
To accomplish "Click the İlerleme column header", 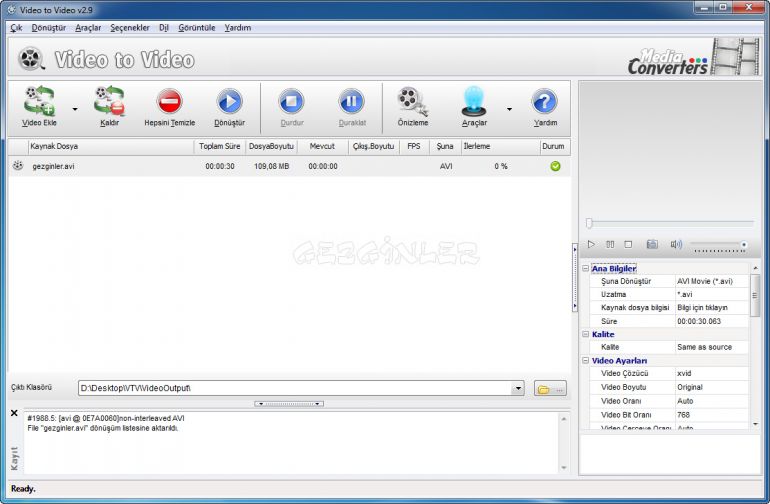I will [x=500, y=146].
